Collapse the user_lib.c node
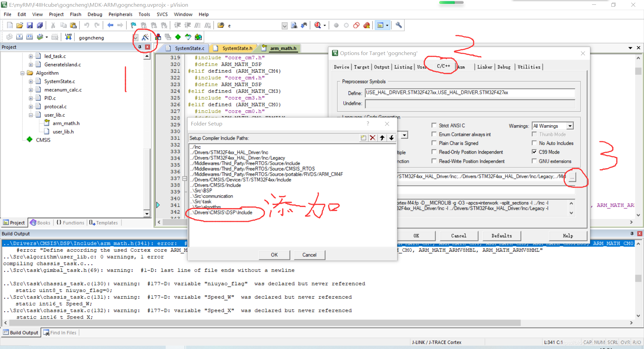This screenshot has height=349, width=644. tap(31, 115)
